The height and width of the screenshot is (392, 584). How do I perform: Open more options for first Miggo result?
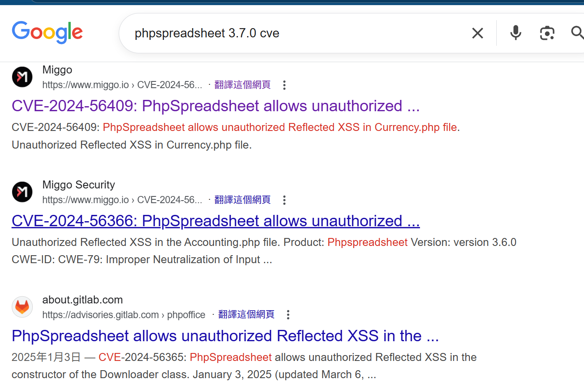[x=284, y=85]
